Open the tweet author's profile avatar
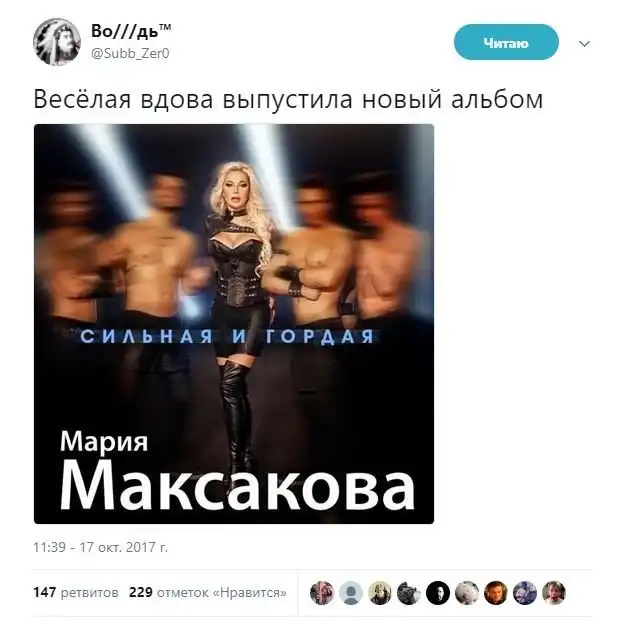This screenshot has width=633, height=623. tap(57, 42)
